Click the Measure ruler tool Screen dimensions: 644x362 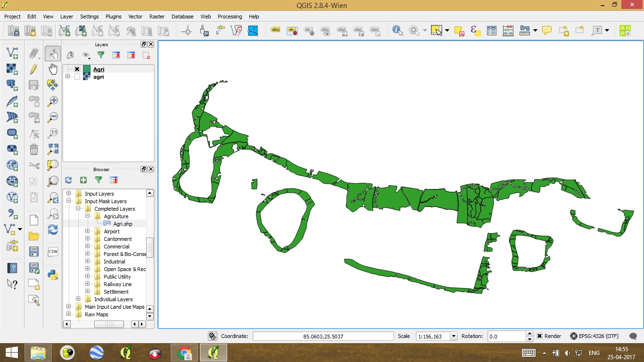525,31
